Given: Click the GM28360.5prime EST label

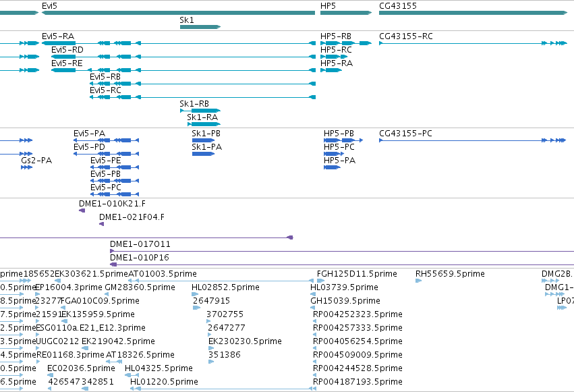Looking at the screenshot, I should (140, 287).
